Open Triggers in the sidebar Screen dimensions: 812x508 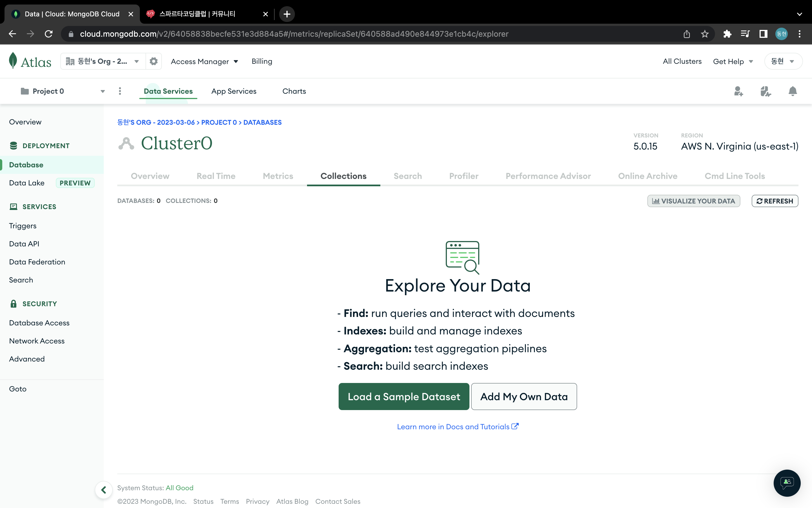click(x=23, y=226)
